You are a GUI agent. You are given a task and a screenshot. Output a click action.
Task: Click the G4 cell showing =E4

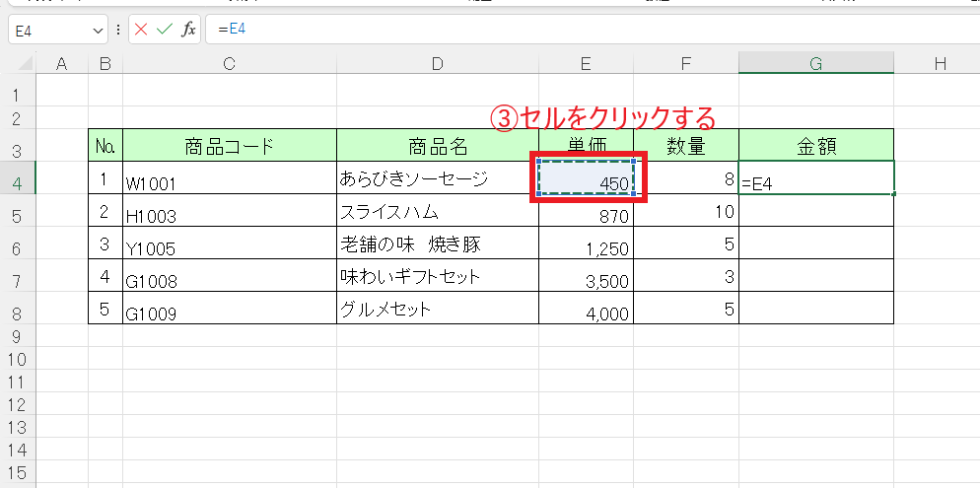[x=816, y=177]
